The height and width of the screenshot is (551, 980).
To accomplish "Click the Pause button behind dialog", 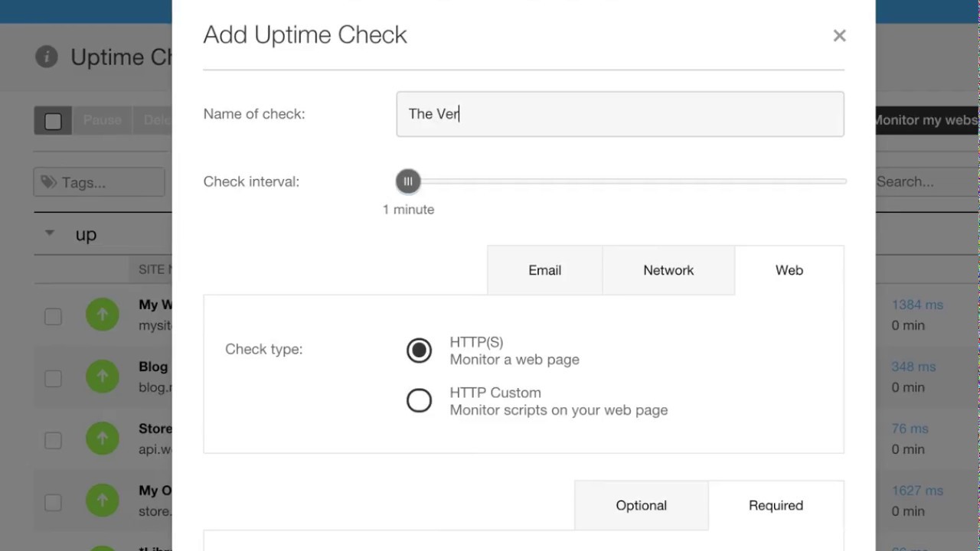I will (103, 120).
